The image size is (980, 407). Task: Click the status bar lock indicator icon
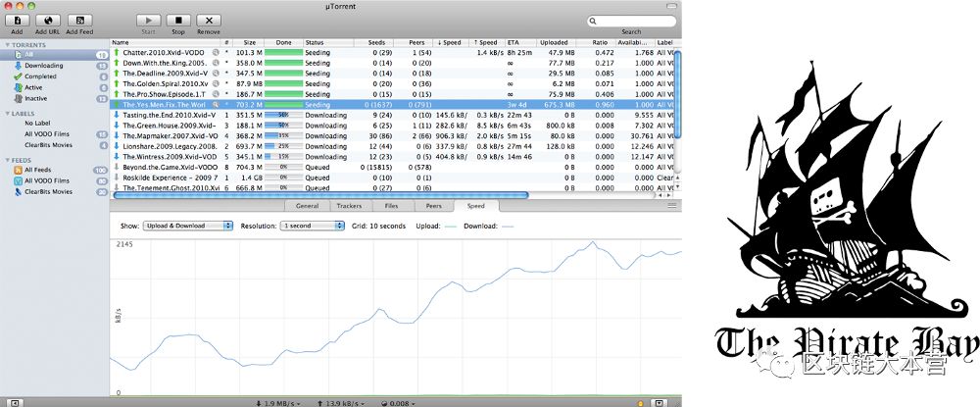coord(640,403)
